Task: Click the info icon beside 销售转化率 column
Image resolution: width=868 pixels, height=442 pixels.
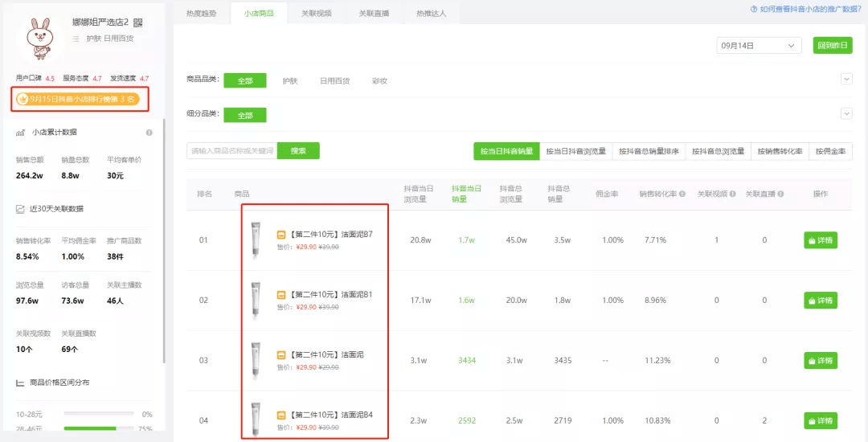Action: (682, 194)
